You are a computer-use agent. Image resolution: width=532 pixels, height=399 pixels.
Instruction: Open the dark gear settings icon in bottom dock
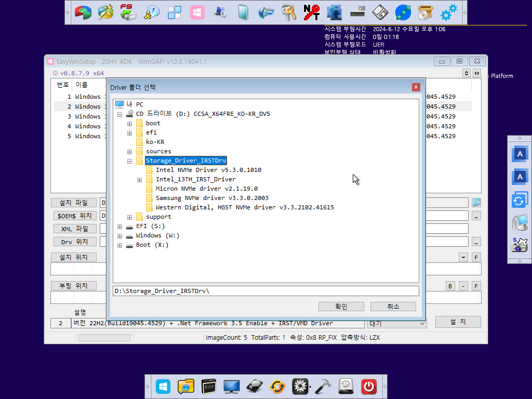300,387
